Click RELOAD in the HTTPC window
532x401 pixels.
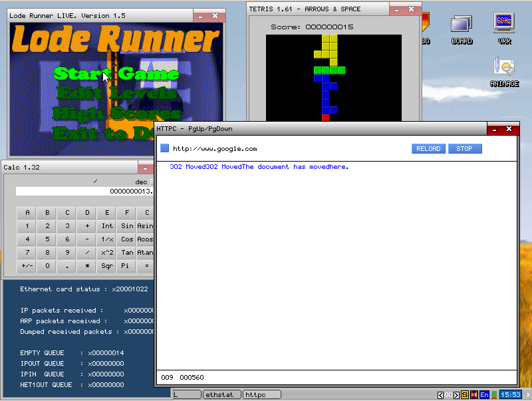click(428, 148)
